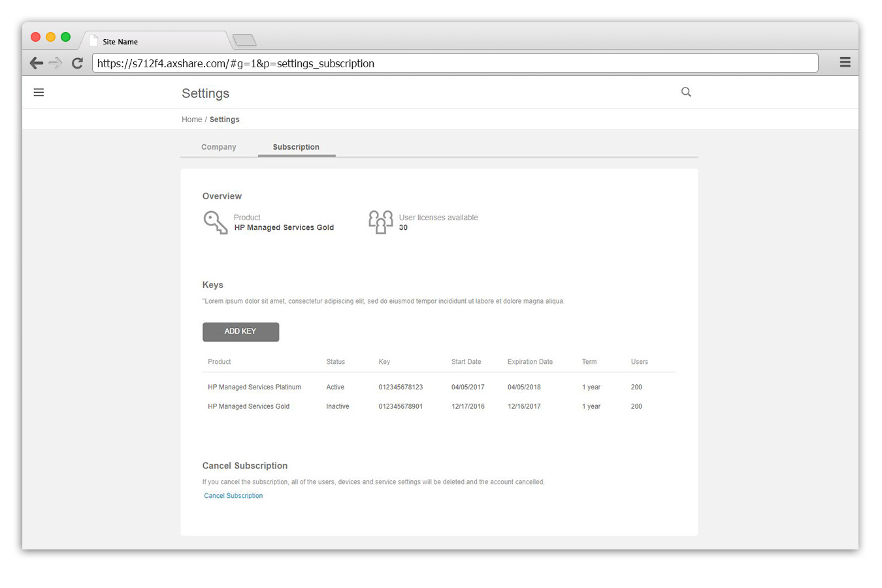Click the Expiration Date column header
882x588 pixels.
[530, 362]
